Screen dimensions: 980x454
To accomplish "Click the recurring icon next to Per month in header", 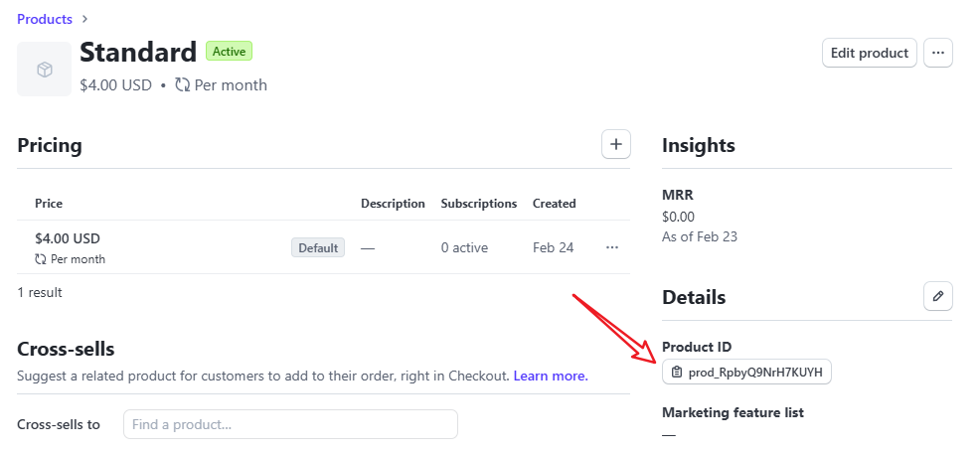I will 183,84.
